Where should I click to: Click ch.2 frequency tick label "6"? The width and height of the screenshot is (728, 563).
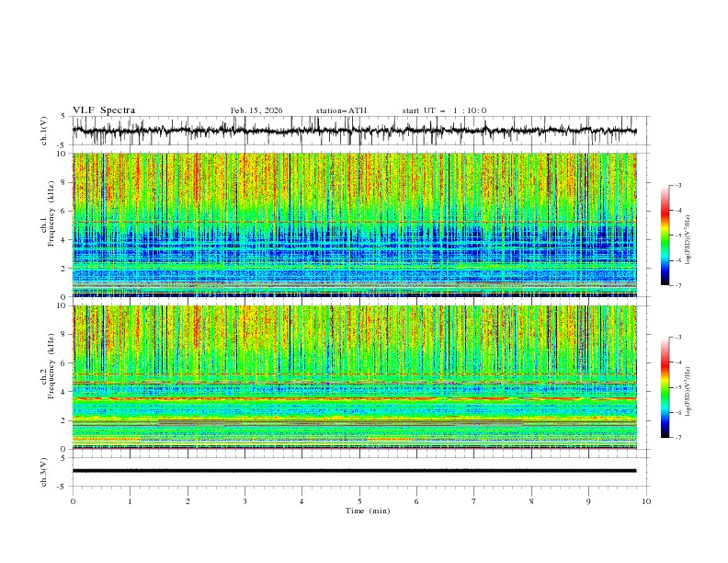(64, 363)
